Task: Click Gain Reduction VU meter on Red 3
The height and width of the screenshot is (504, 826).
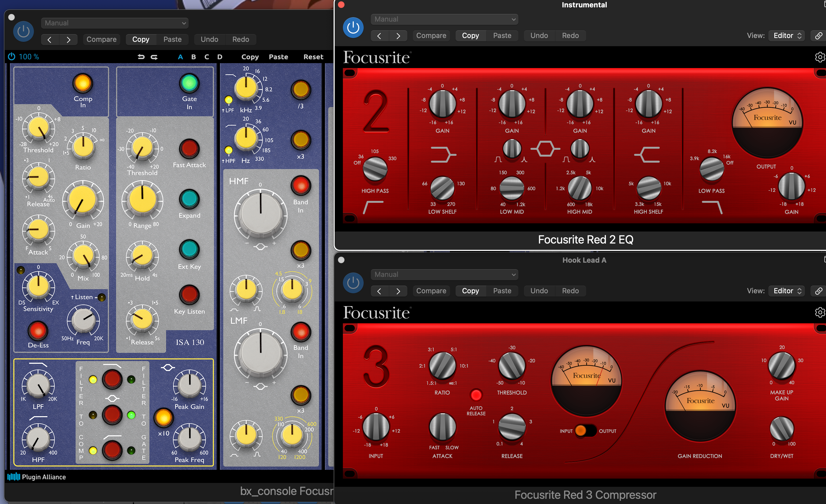Action: pyautogui.click(x=700, y=406)
